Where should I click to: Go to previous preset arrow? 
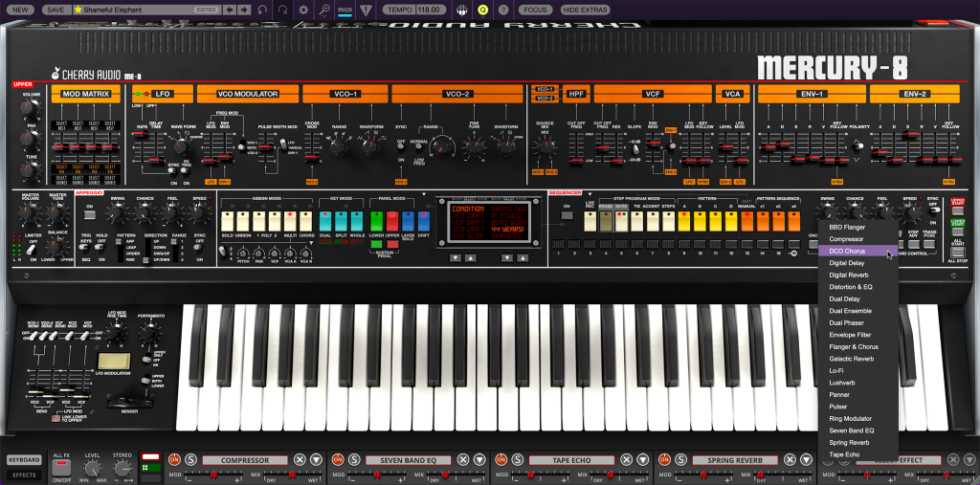tap(230, 10)
